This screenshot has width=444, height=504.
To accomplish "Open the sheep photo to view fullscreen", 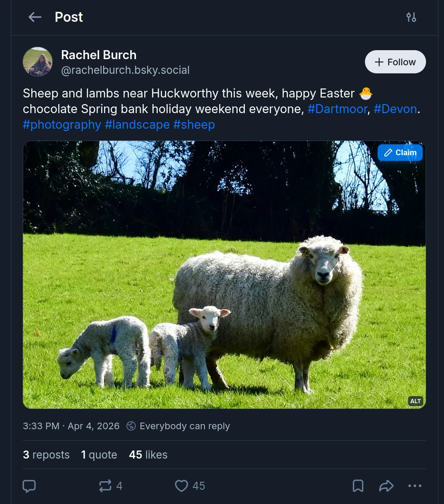I will pyautogui.click(x=224, y=274).
